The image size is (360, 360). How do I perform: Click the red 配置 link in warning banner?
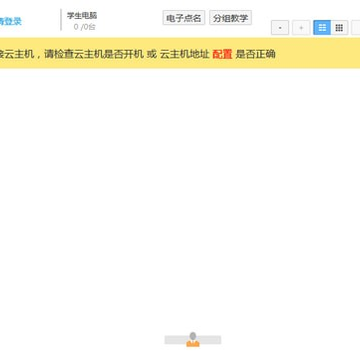pyautogui.click(x=222, y=54)
